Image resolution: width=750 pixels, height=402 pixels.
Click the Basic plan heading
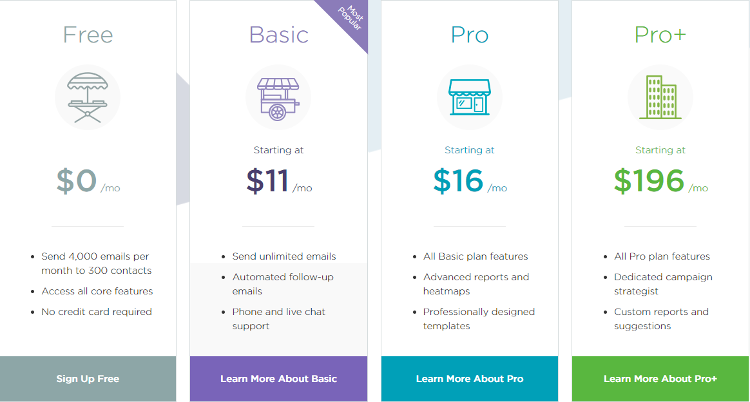279,35
